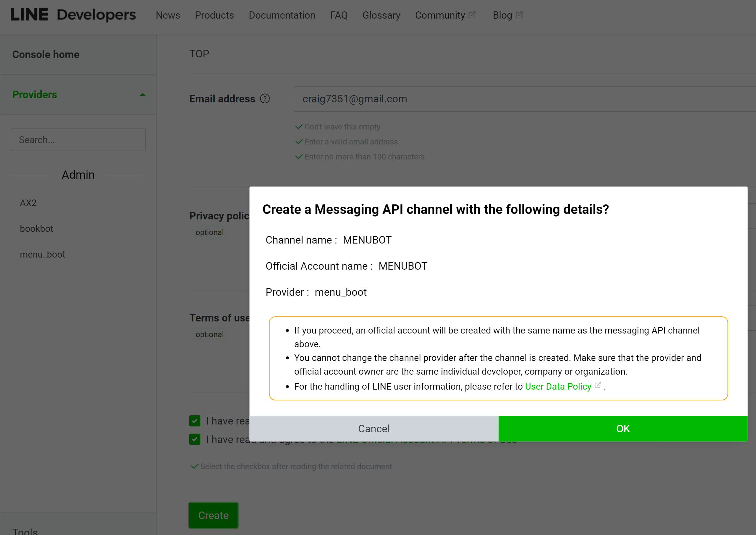The width and height of the screenshot is (756, 535).
Task: Click the Blog external link icon
Action: pyautogui.click(x=519, y=15)
